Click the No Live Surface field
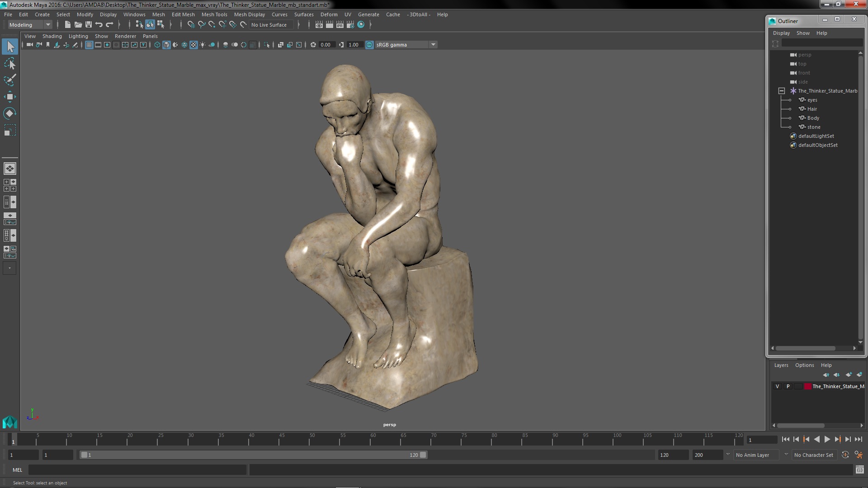 coord(271,25)
